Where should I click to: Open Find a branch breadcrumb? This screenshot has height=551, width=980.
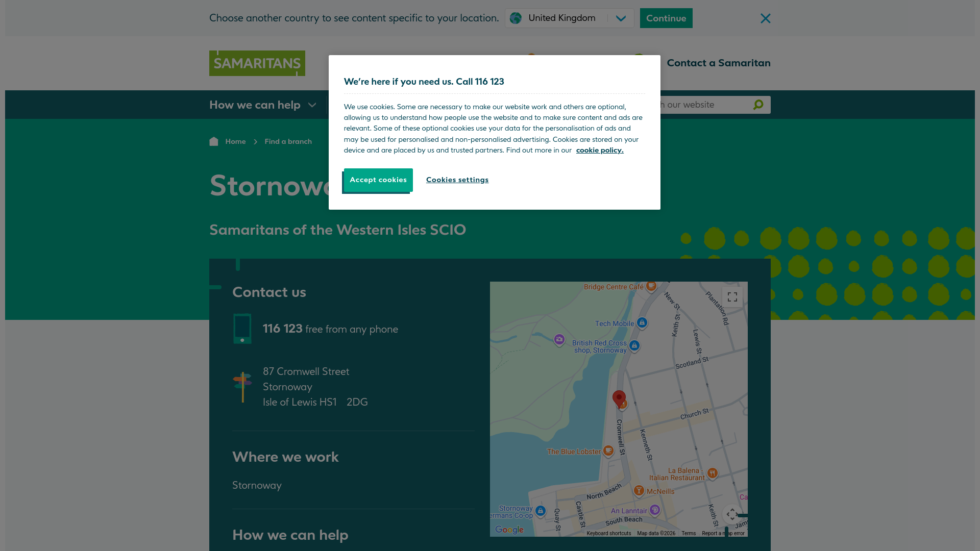point(288,141)
